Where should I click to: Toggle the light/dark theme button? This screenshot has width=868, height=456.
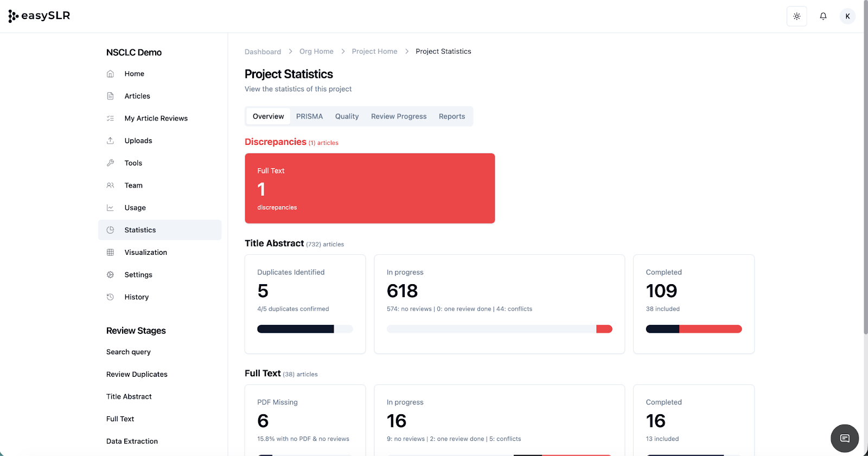[x=796, y=16]
